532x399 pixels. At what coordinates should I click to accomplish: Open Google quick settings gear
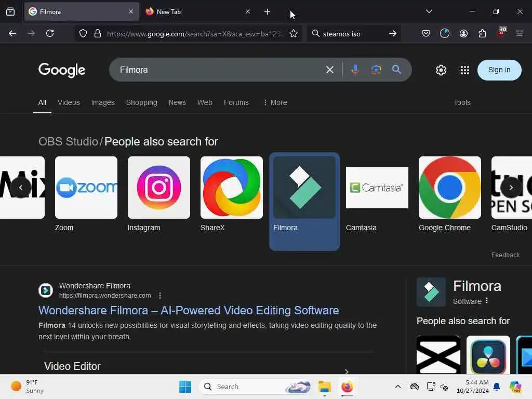(x=441, y=70)
